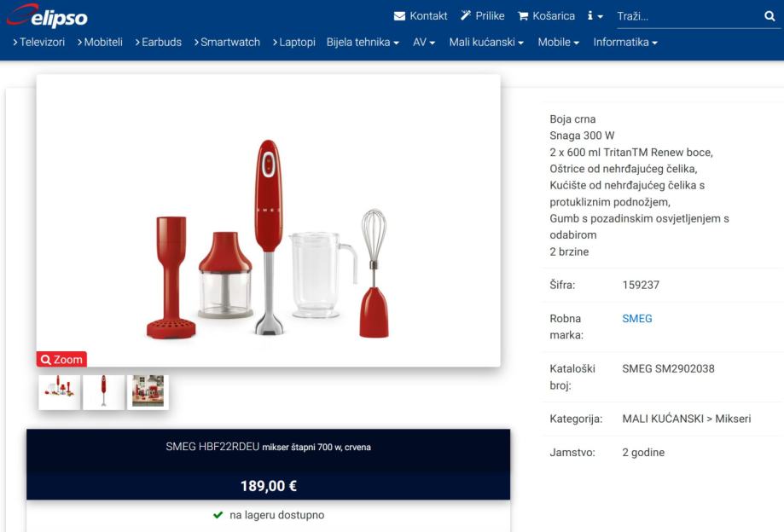Open the Košarica shopping cart icon
The height and width of the screenshot is (532, 784).
pyautogui.click(x=523, y=16)
